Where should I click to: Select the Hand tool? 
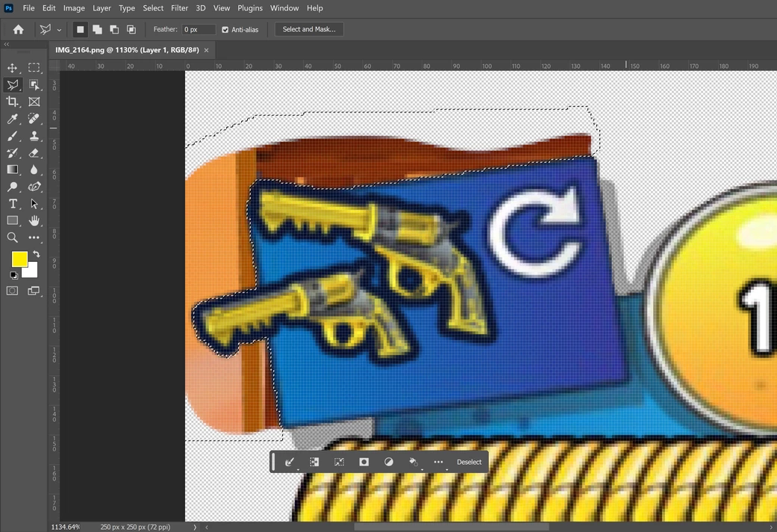pos(34,220)
